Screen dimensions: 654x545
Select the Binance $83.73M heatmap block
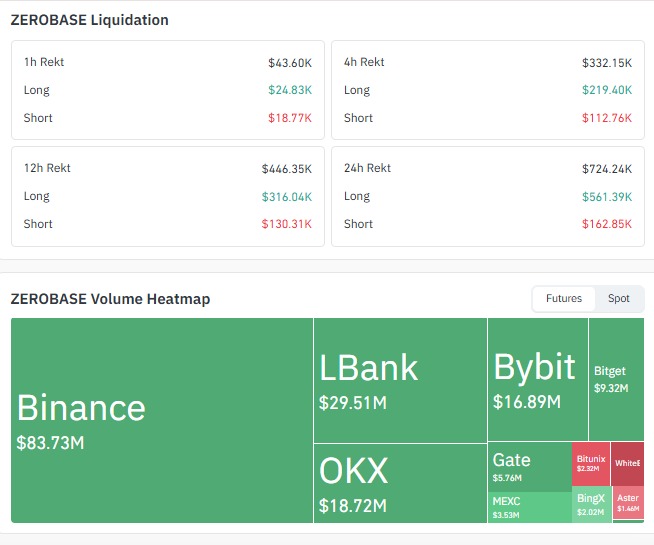(x=162, y=420)
